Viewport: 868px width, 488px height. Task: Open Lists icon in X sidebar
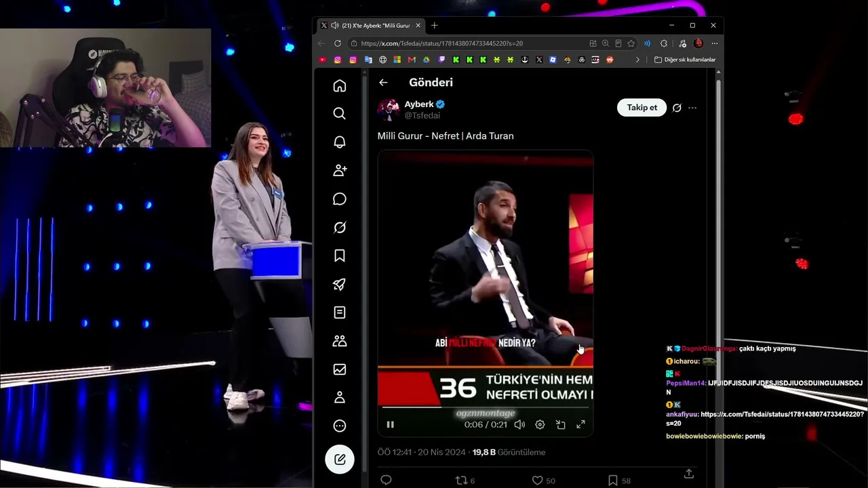coord(340,312)
